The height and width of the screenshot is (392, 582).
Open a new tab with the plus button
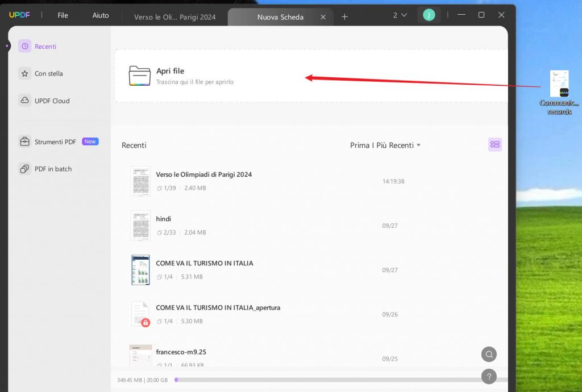coord(344,17)
